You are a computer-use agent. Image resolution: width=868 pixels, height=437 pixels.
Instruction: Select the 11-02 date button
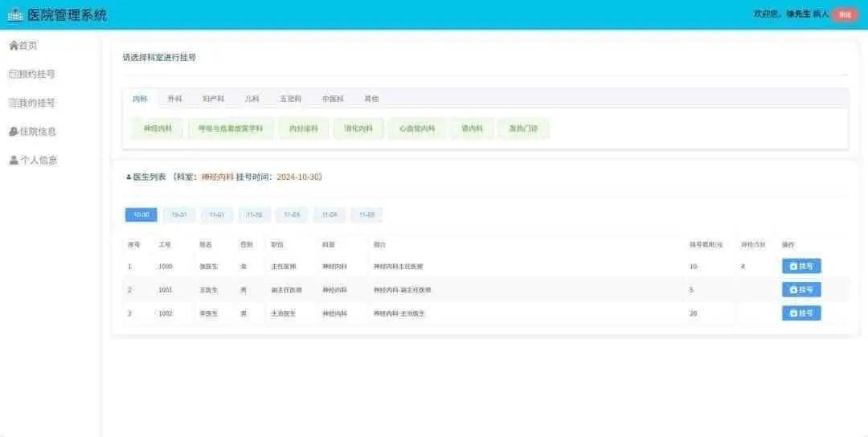[254, 214]
